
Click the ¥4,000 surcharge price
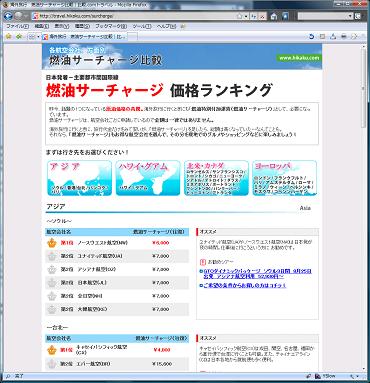click(x=162, y=350)
